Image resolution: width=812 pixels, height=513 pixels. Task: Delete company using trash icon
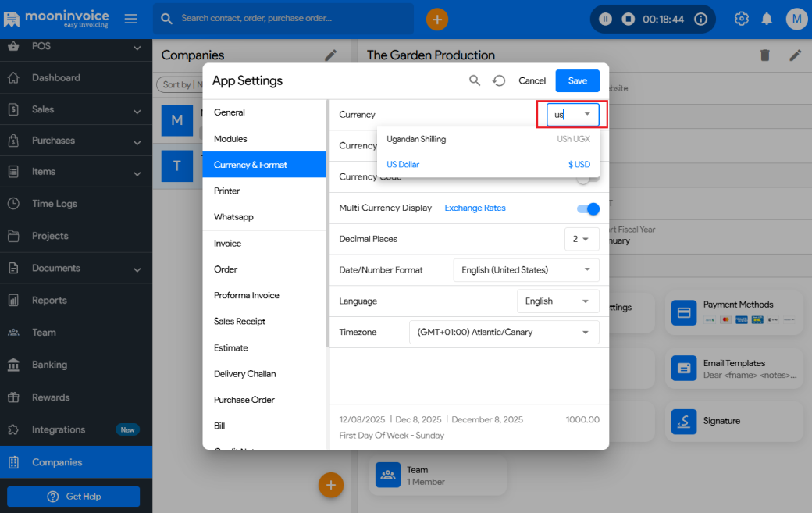(x=765, y=55)
